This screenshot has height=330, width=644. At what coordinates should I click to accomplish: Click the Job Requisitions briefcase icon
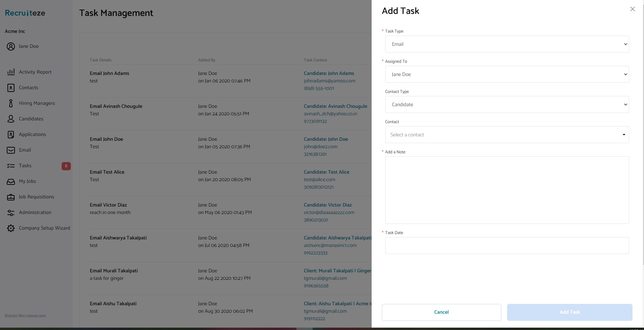[x=11, y=197]
